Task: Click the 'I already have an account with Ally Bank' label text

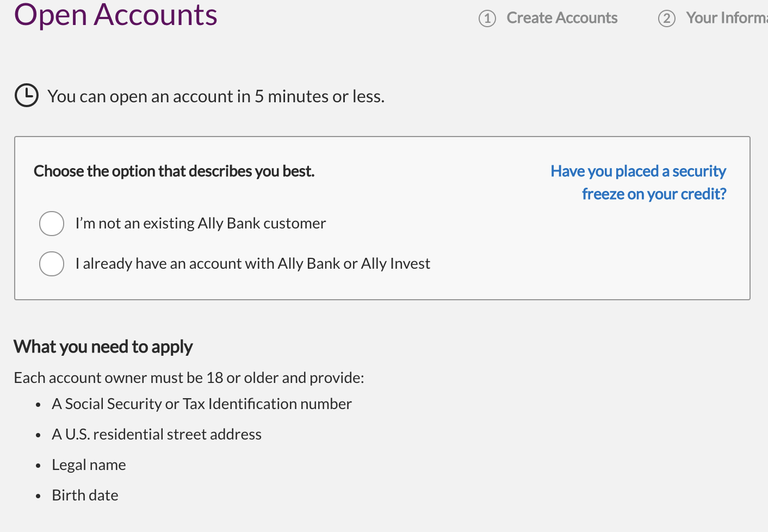Action: pyautogui.click(x=253, y=264)
